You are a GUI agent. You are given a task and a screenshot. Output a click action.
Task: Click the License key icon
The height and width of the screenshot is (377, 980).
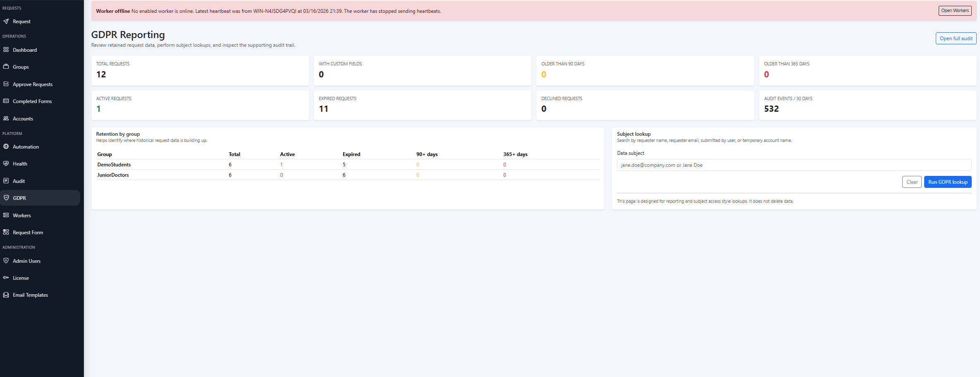coord(6,278)
